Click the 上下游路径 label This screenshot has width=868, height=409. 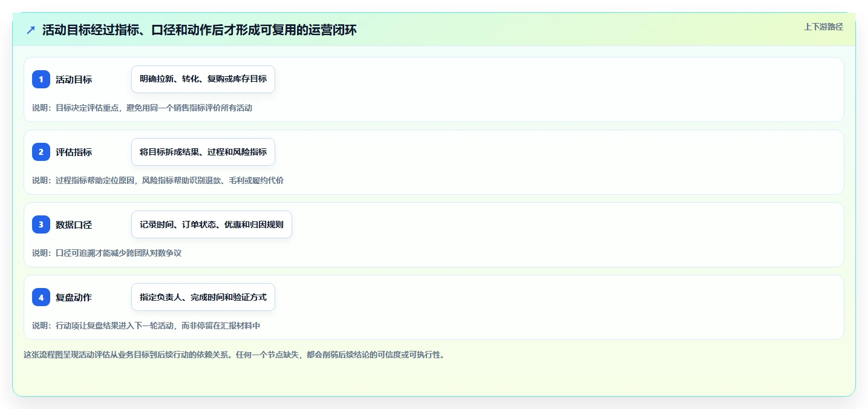pos(823,27)
